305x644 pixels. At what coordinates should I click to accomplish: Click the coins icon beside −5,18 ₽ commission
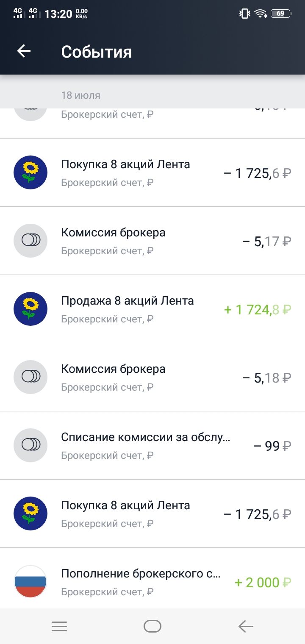point(30,377)
